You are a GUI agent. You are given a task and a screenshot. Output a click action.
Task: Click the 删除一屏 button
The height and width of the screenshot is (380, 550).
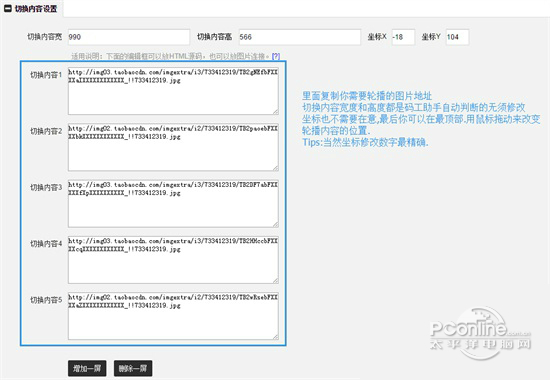click(133, 368)
